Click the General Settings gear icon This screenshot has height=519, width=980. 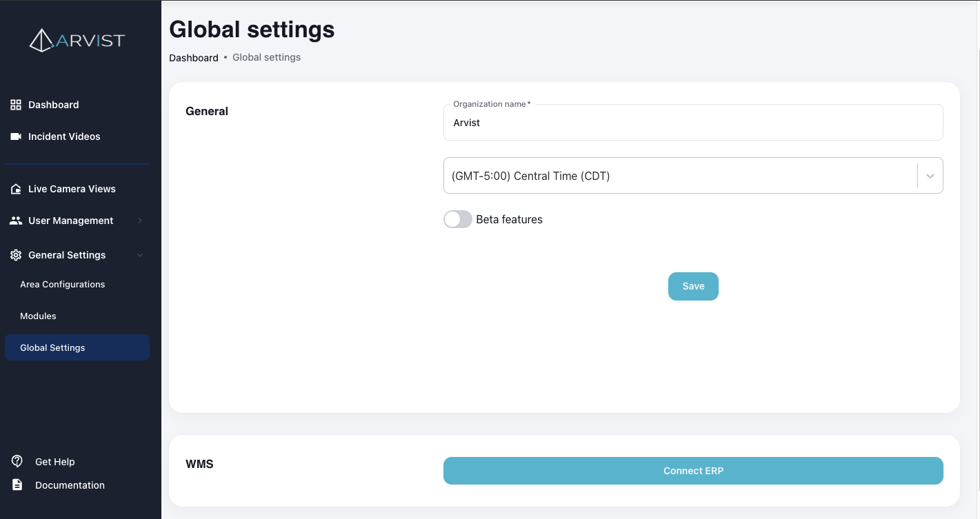pos(15,254)
